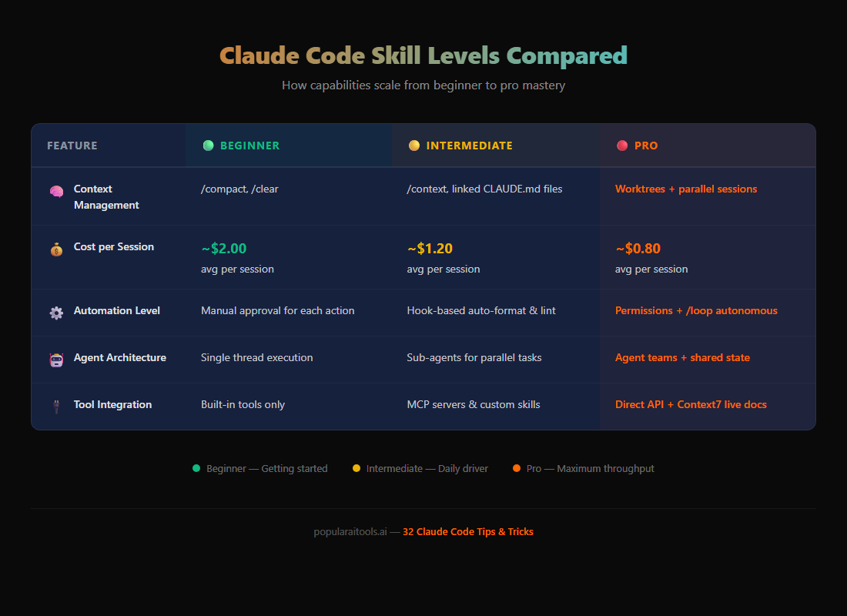Select the plug icon next to Tool Integration
Screen dimensions: 847x616
click(55, 404)
